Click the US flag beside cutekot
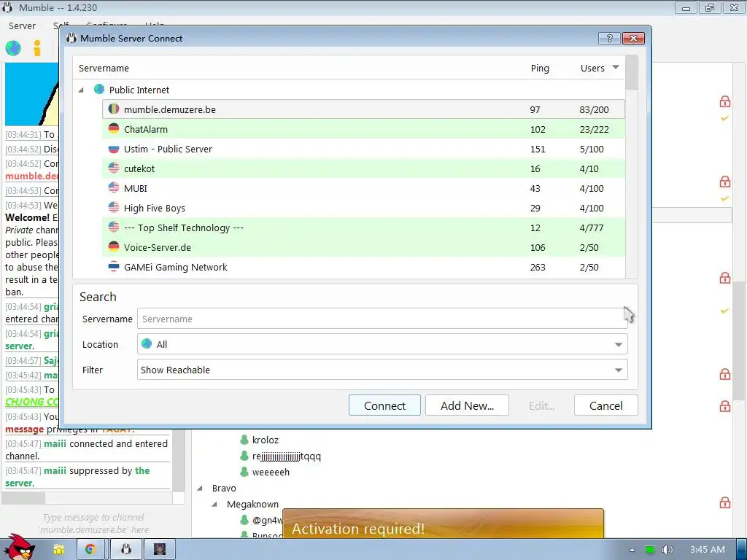Viewport: 747px width, 560px height. 113,168
